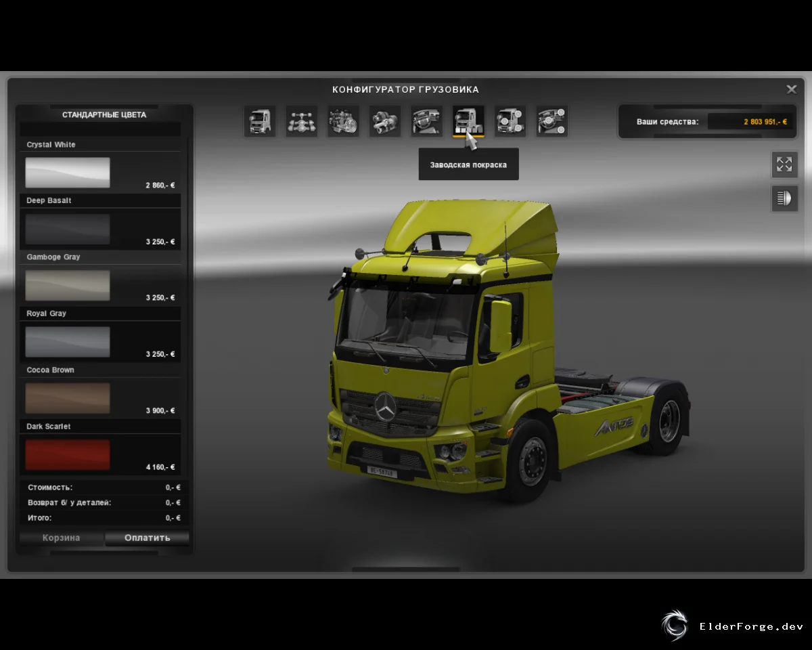The width and height of the screenshot is (812, 650).
Task: Choose the Deep Basalt paint swatch
Action: pos(68,229)
